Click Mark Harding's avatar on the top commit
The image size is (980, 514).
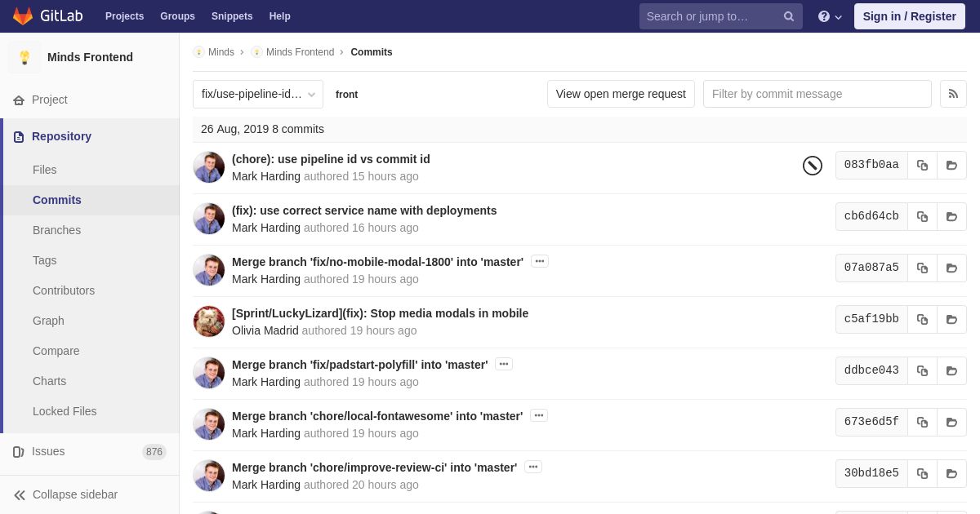209,167
